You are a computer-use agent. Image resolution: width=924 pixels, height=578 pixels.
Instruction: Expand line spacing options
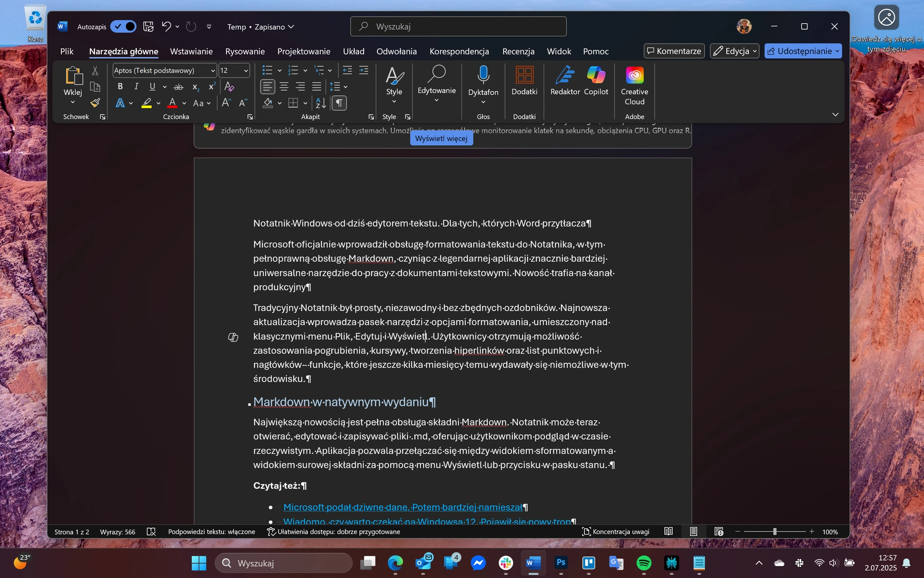346,87
